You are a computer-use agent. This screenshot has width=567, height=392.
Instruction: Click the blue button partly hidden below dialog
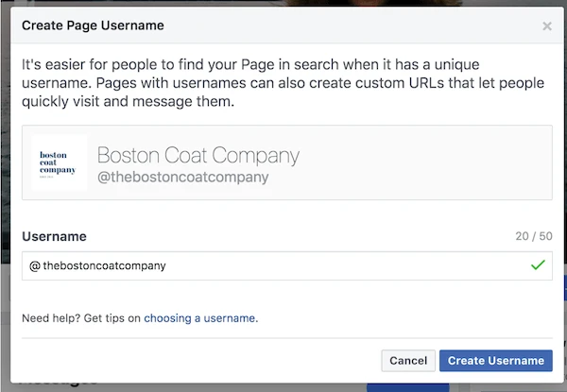click(408, 387)
